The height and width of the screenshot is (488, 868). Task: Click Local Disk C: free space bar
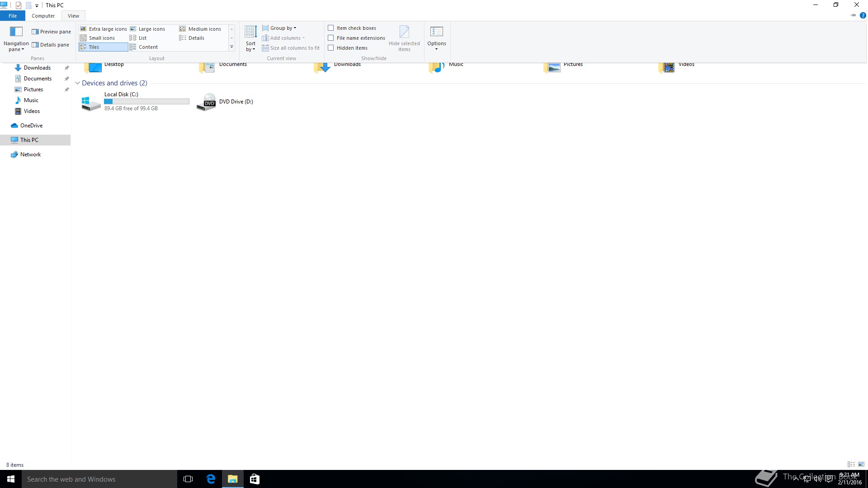point(146,102)
